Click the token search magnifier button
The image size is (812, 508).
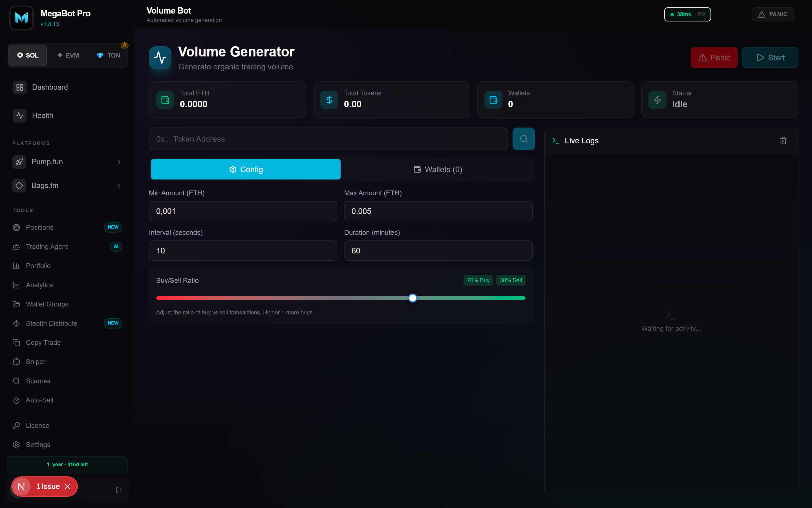[x=524, y=139]
